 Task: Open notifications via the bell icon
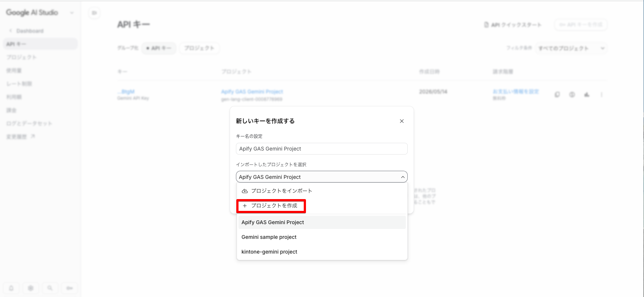11,288
